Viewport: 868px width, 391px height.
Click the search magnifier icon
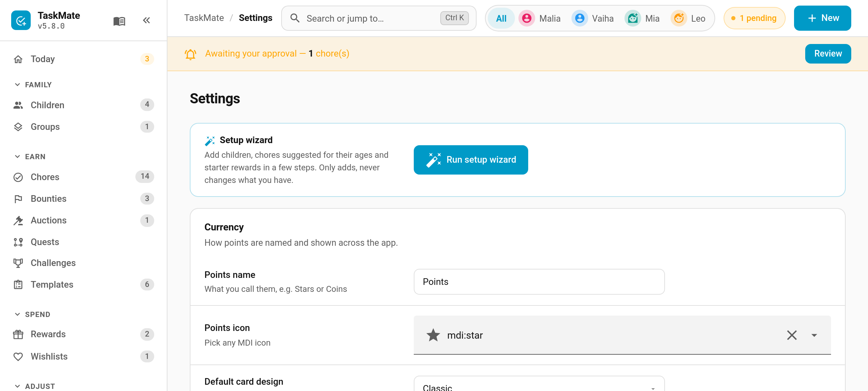(295, 18)
